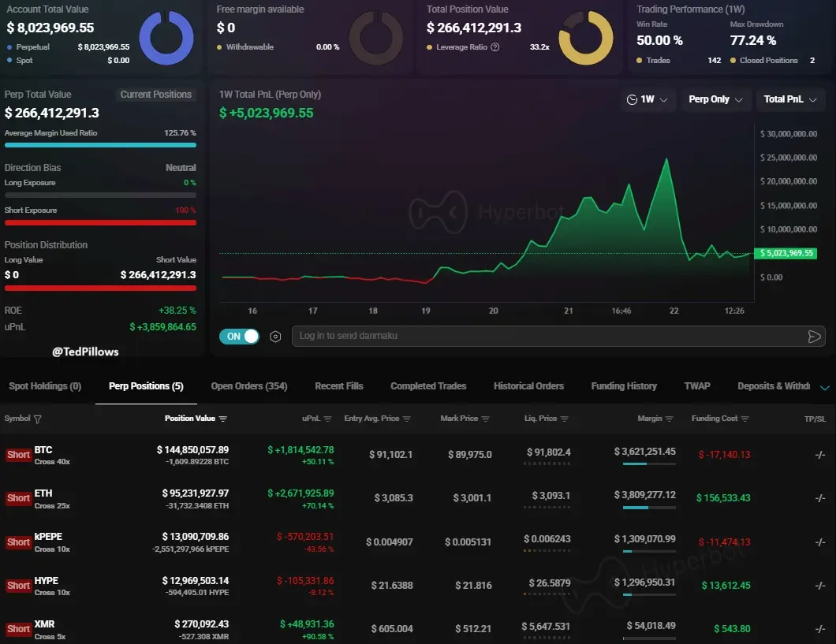This screenshot has height=644, width=836.
Task: Switch to Open Orders (354) tab
Action: (249, 386)
